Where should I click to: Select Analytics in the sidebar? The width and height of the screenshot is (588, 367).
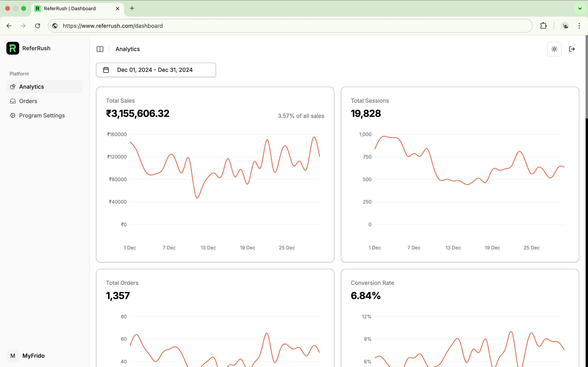click(x=45, y=87)
